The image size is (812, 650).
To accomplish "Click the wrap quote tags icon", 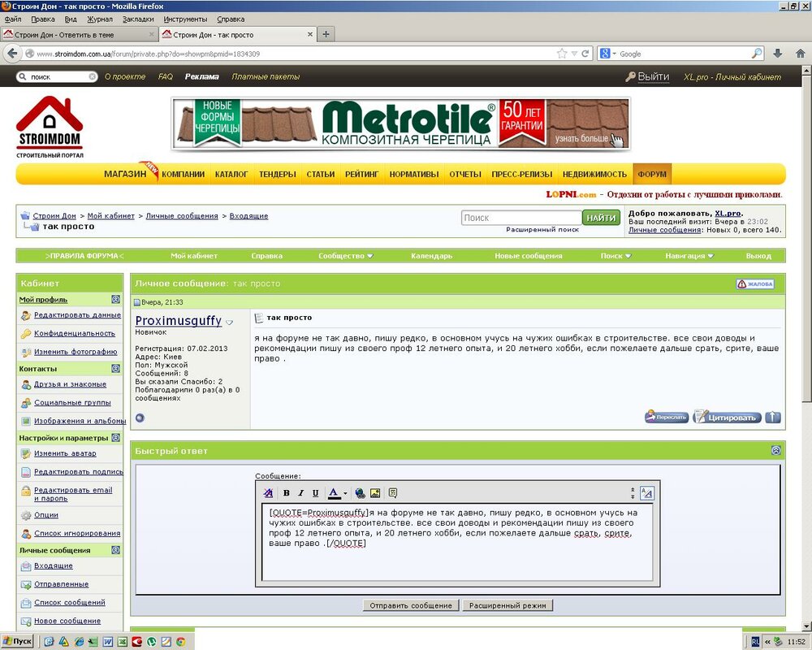I will pos(393,493).
